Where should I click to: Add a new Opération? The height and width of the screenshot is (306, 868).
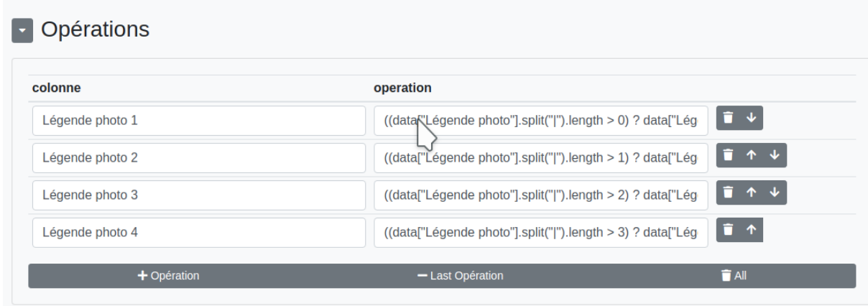[167, 275]
